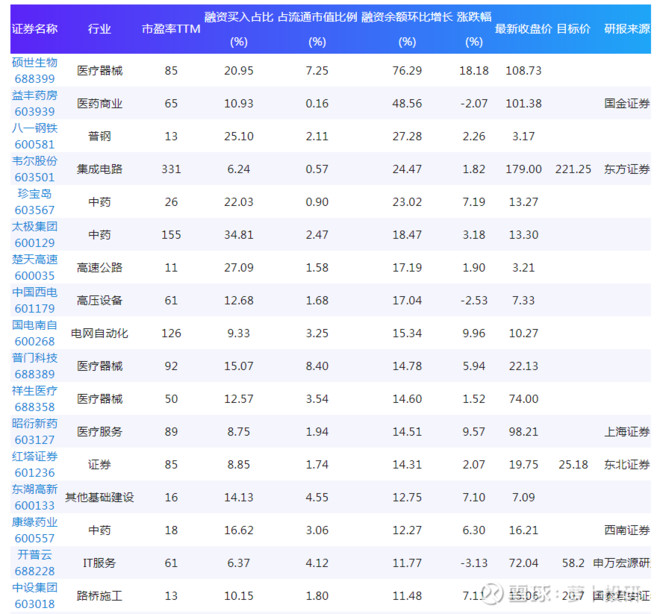Open the 红塔证券 601236 stock link
660x614 pixels.
(34, 464)
